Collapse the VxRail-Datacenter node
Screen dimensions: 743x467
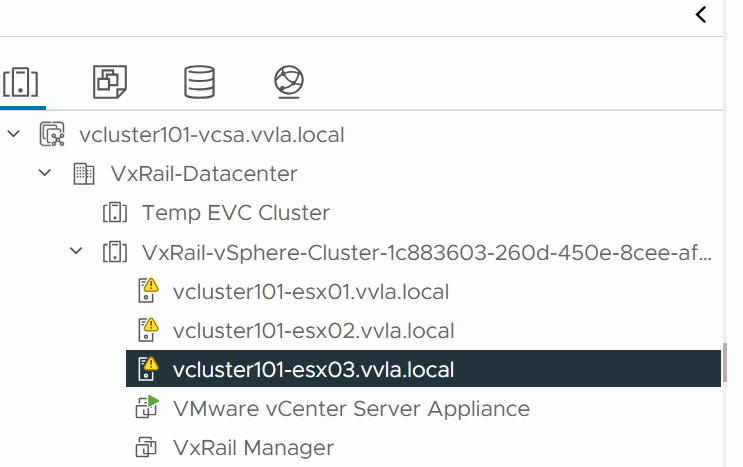(44, 173)
